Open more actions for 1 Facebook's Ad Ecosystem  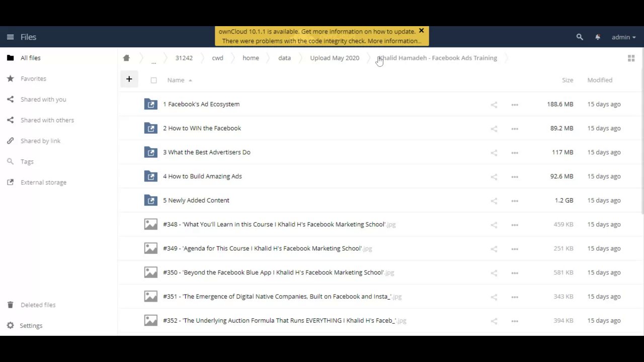point(515,105)
